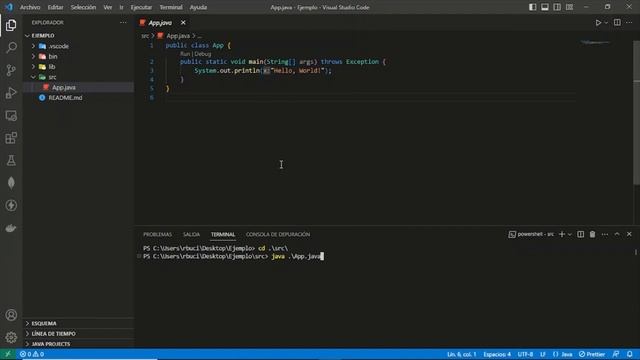
Task: Close the terminal panel
Action: 629,234
